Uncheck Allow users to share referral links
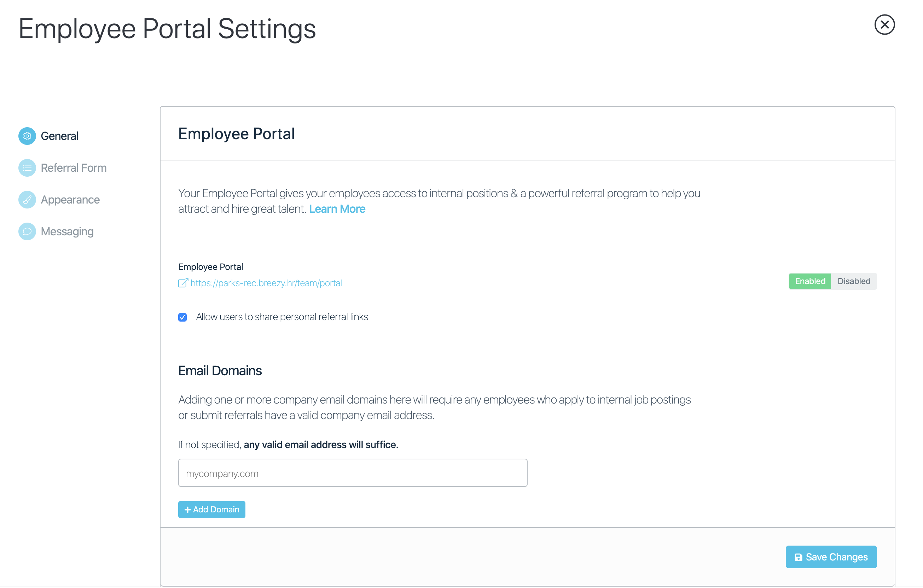The image size is (923, 588). (x=182, y=317)
